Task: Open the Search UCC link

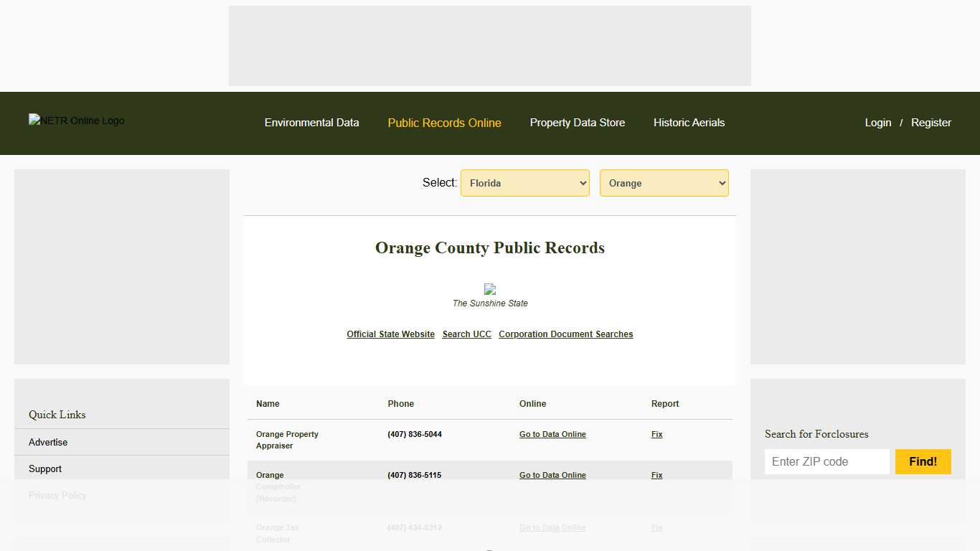Action: tap(466, 334)
